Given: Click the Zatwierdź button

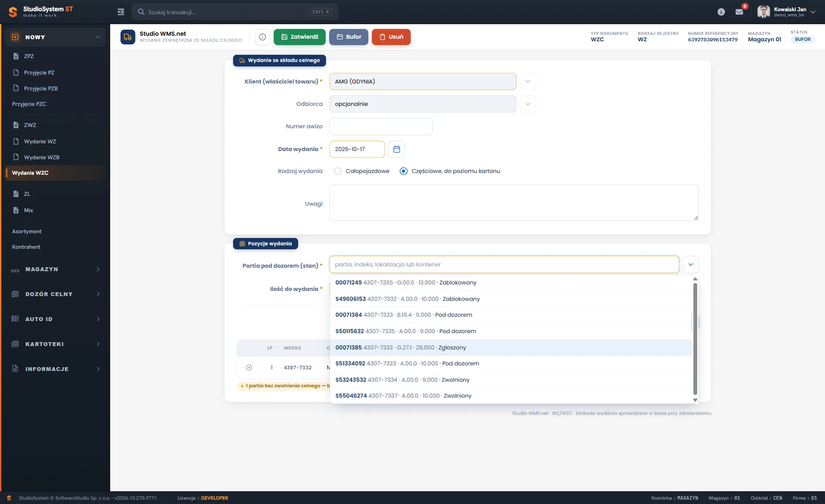Looking at the screenshot, I should (300, 37).
